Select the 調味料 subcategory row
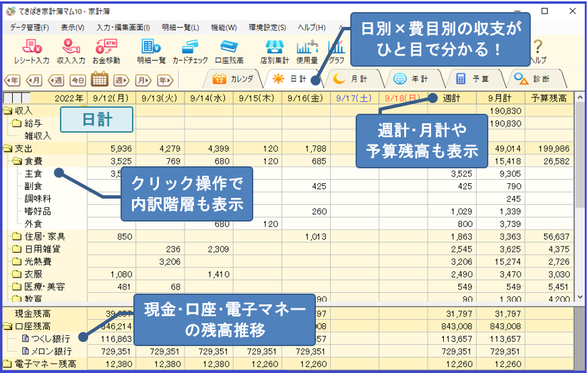Image resolution: width=588 pixels, height=373 pixels. (38, 199)
